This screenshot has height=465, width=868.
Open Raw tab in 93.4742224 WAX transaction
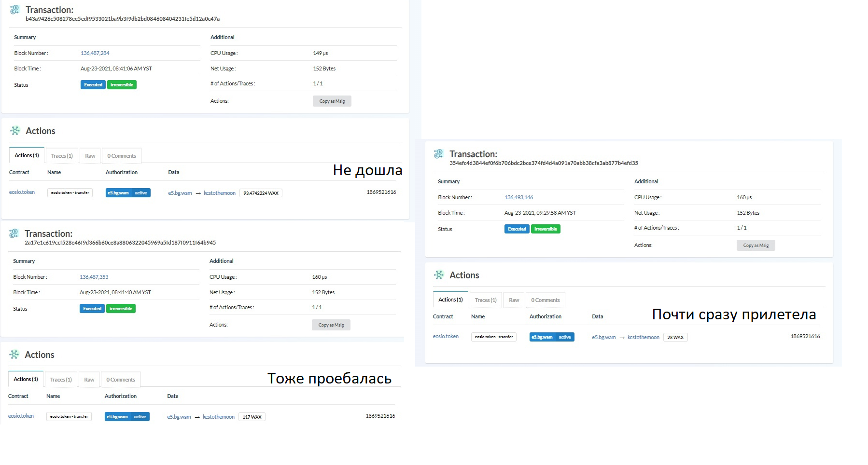[x=90, y=156]
